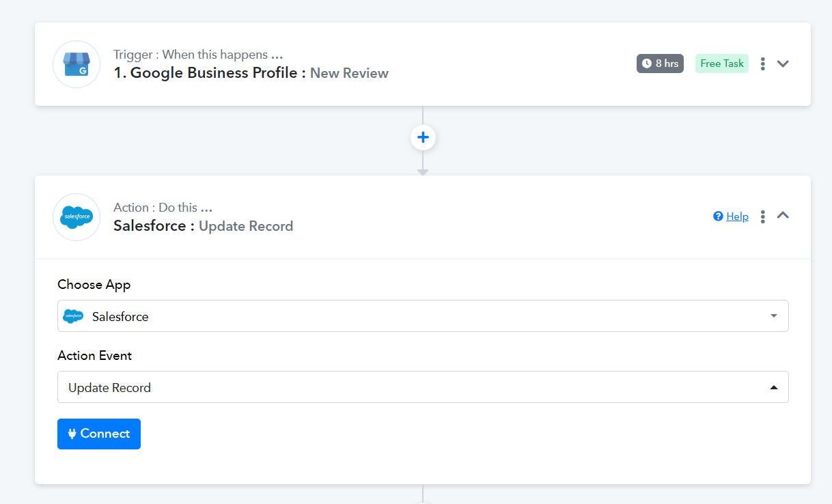Collapse the Salesforce action step
The height and width of the screenshot is (504, 832).
(x=784, y=215)
